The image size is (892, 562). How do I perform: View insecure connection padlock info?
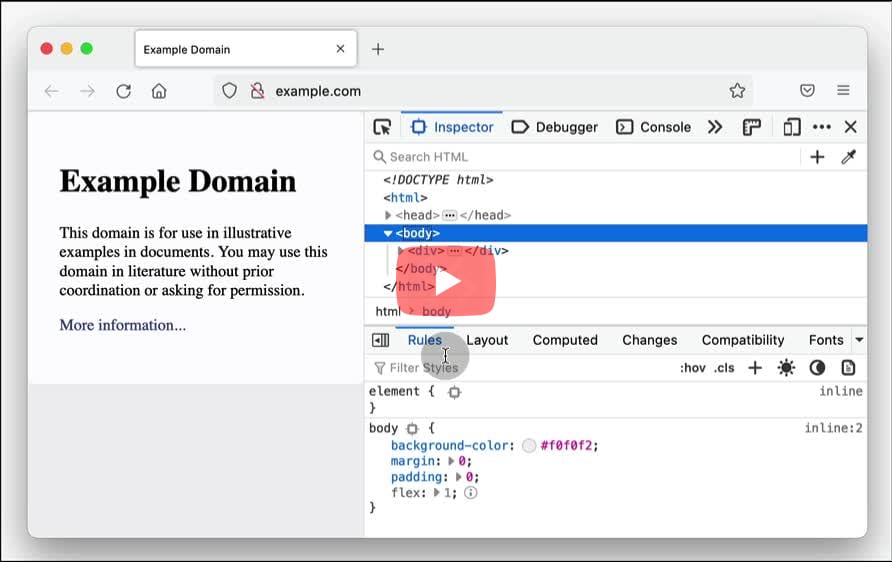click(x=258, y=91)
